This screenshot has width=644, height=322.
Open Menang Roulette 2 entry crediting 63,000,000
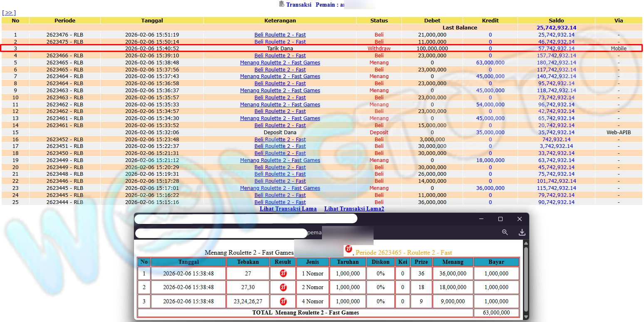[280, 63]
